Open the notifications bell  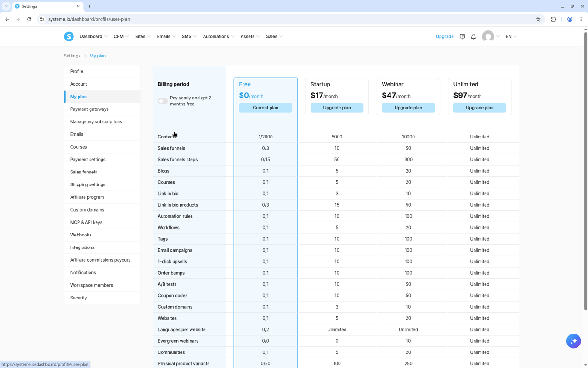[x=473, y=36]
